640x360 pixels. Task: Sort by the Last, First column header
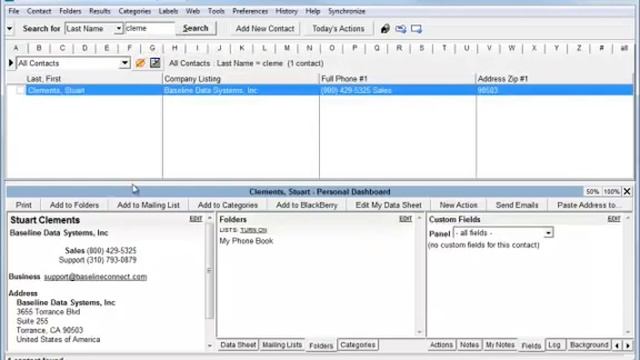tap(84, 79)
